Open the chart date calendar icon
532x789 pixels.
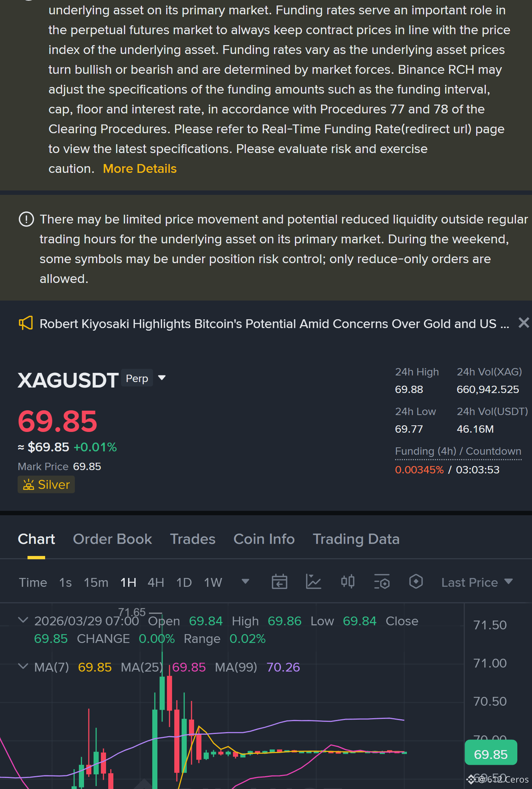(x=279, y=582)
